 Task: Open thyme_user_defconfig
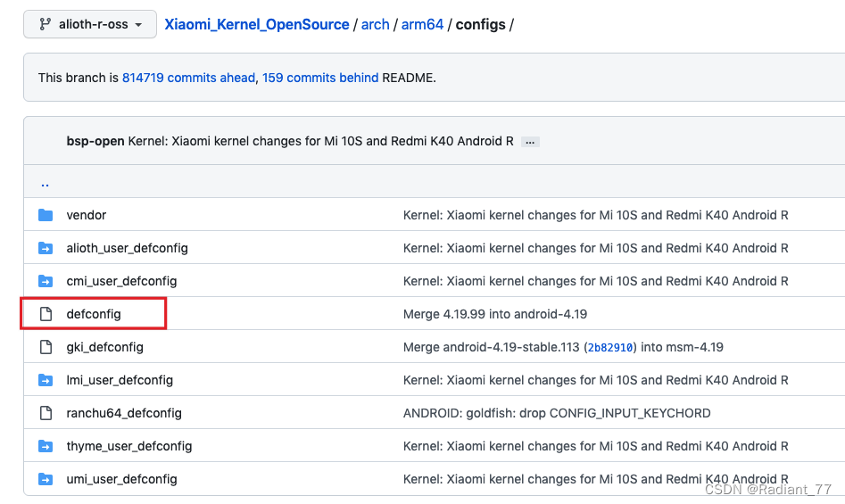pos(129,446)
